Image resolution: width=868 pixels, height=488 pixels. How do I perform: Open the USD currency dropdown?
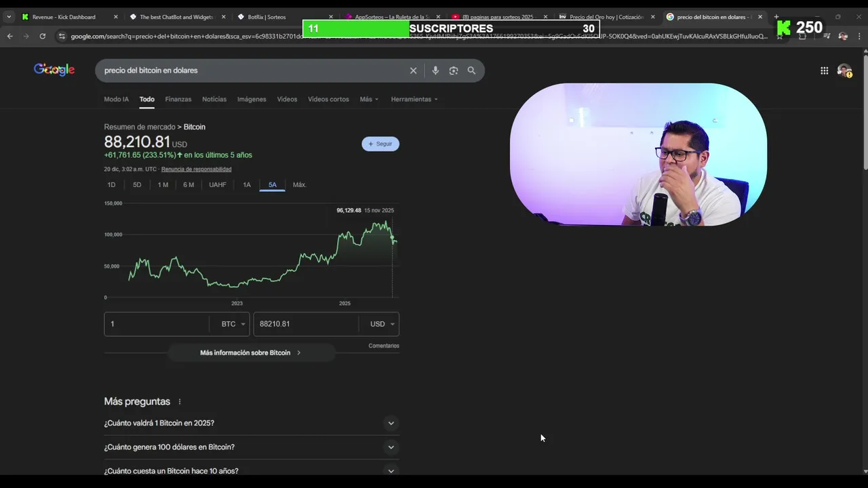(380, 324)
